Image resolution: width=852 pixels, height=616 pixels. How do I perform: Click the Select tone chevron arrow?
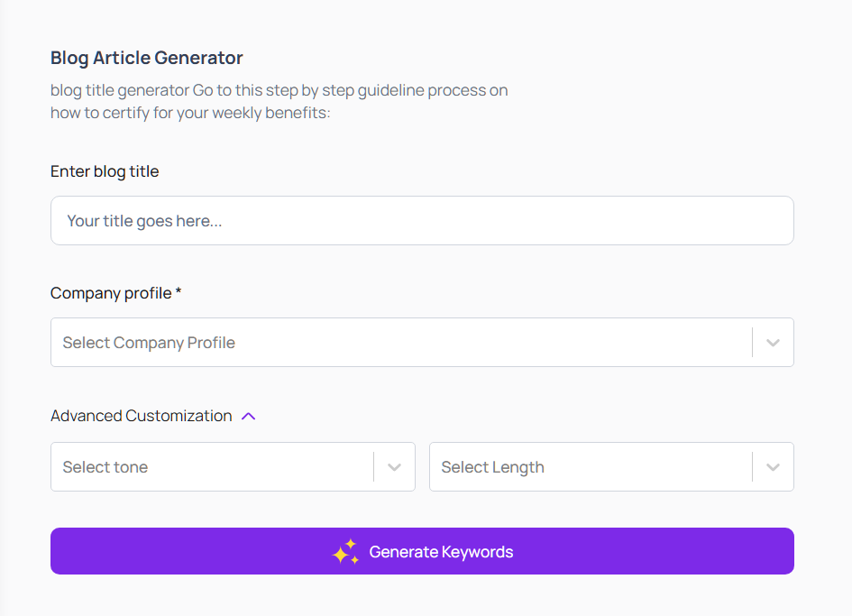point(394,467)
